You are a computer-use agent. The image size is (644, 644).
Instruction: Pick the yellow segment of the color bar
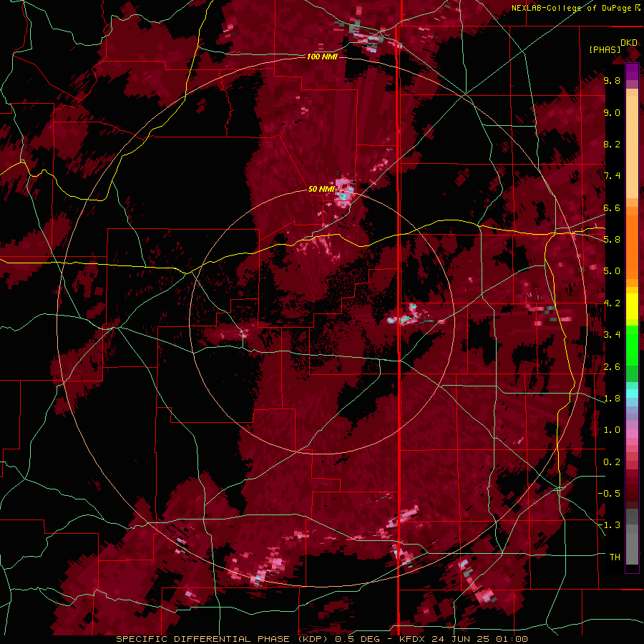coord(632,306)
